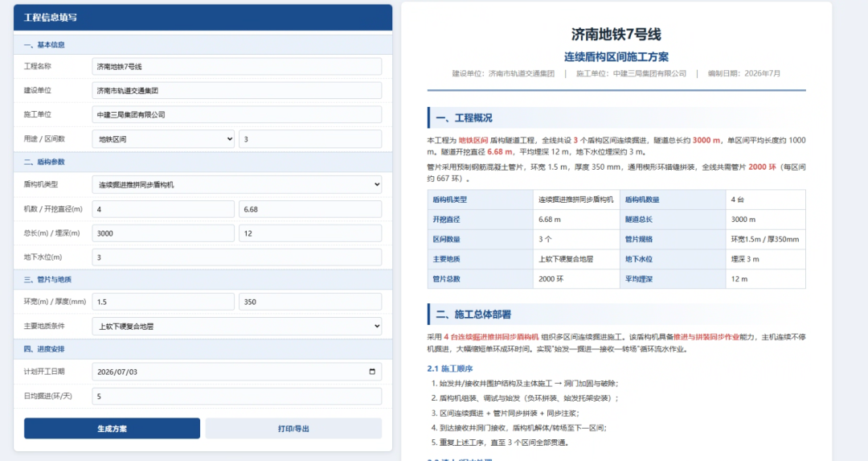Focus the 建设单位 input field
Viewport: 868px width, 461px height.
237,90
